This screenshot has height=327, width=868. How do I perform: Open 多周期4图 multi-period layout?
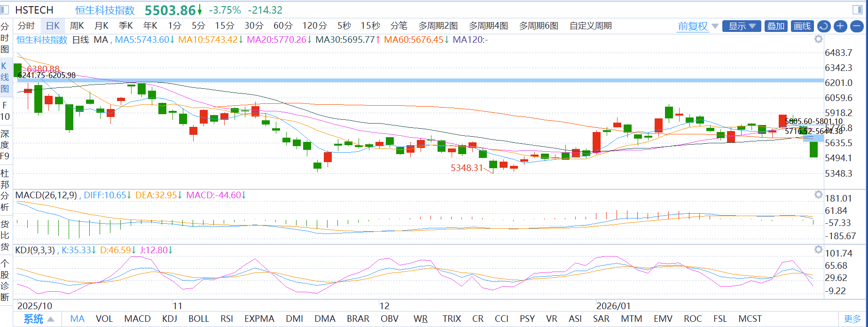[488, 26]
